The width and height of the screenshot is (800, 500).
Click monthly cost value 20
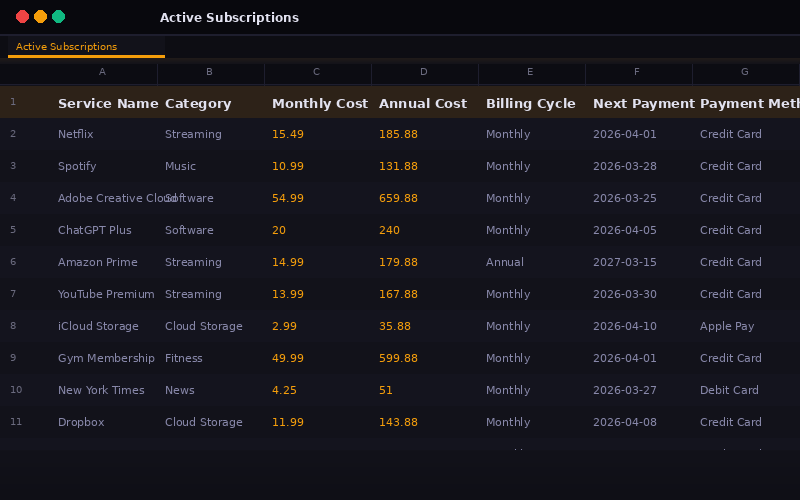[x=318, y=230]
